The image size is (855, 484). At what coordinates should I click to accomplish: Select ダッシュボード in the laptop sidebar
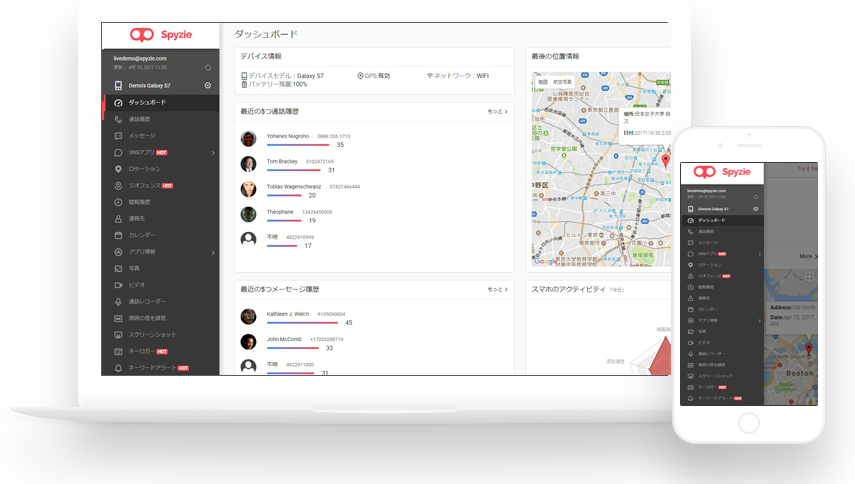[x=161, y=102]
